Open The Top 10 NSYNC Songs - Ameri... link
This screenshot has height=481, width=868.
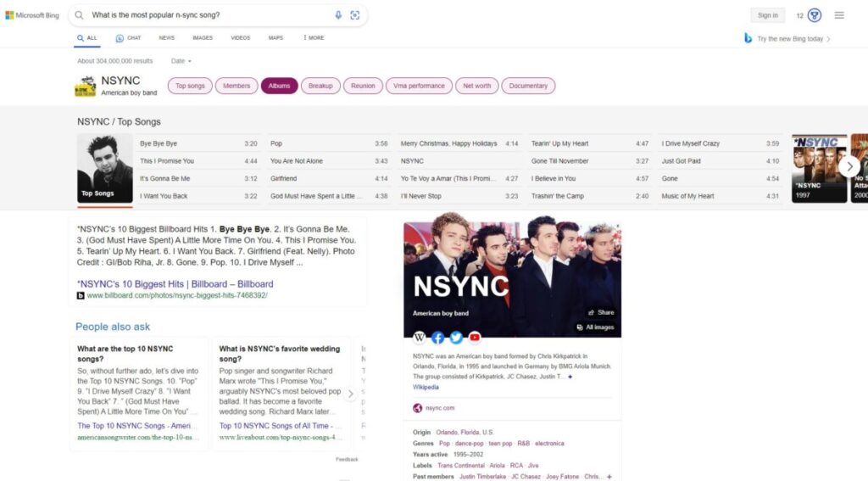(137, 426)
